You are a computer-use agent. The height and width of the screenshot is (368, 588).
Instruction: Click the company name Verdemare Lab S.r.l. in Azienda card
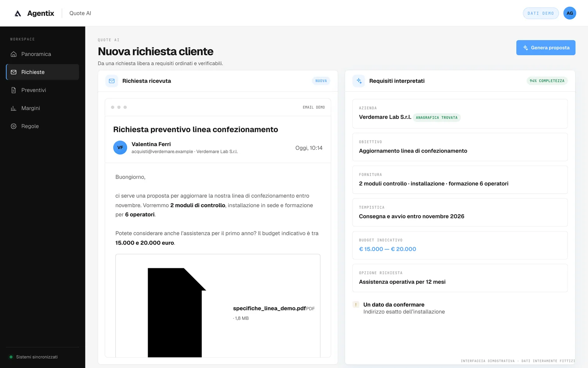(x=385, y=117)
